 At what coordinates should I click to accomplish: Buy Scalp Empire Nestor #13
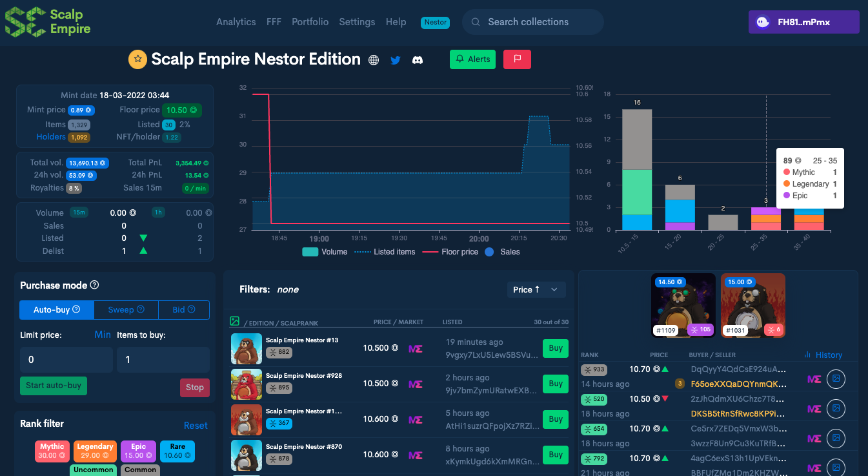[x=555, y=348]
